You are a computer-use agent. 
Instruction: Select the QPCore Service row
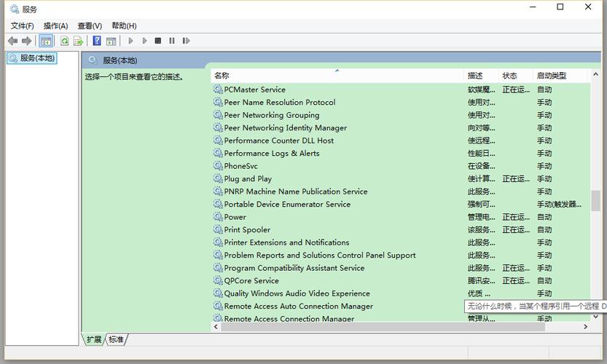click(401, 281)
